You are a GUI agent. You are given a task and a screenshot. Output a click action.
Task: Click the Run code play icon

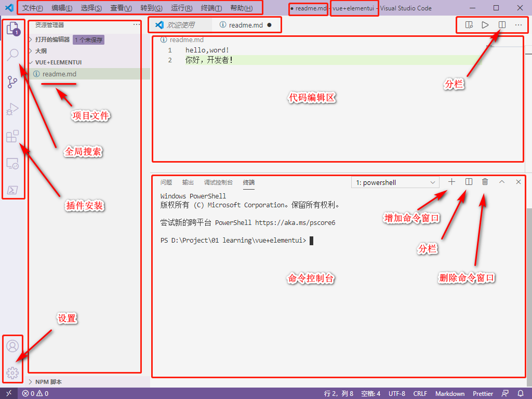click(x=485, y=25)
